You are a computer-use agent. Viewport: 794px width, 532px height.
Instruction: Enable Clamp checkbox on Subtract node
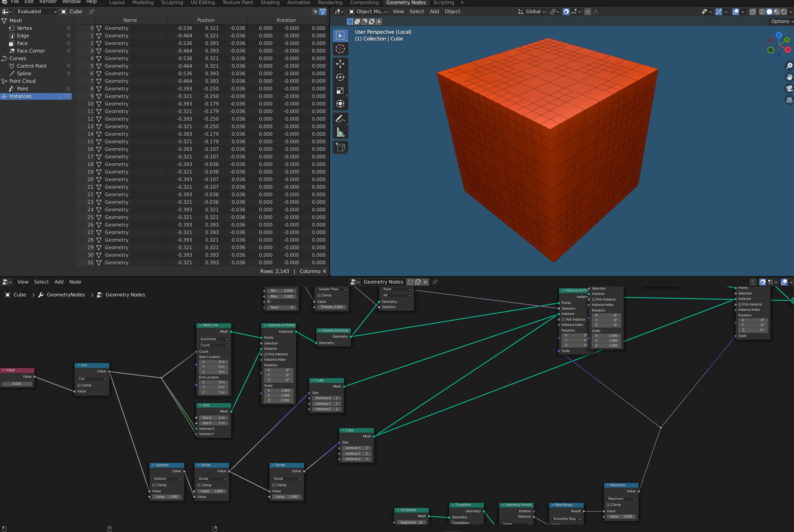pos(154,485)
